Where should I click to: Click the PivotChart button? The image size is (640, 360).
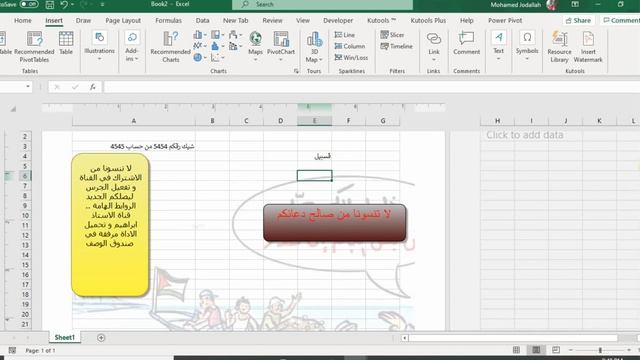coord(281,46)
